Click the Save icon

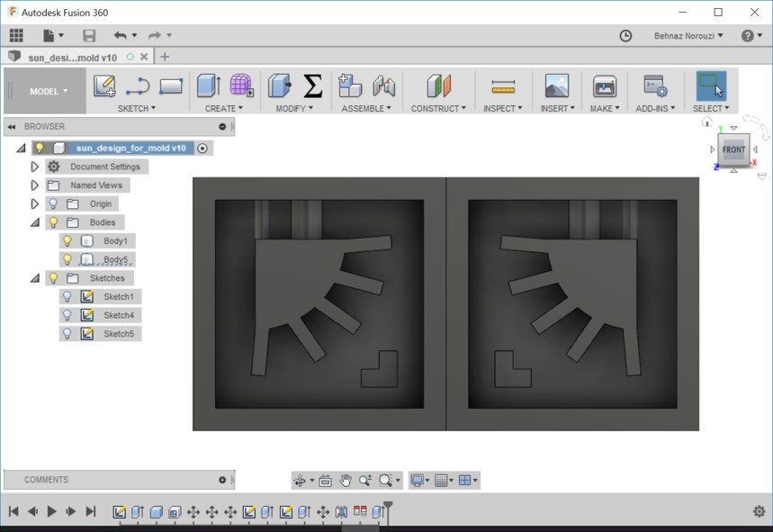89,35
